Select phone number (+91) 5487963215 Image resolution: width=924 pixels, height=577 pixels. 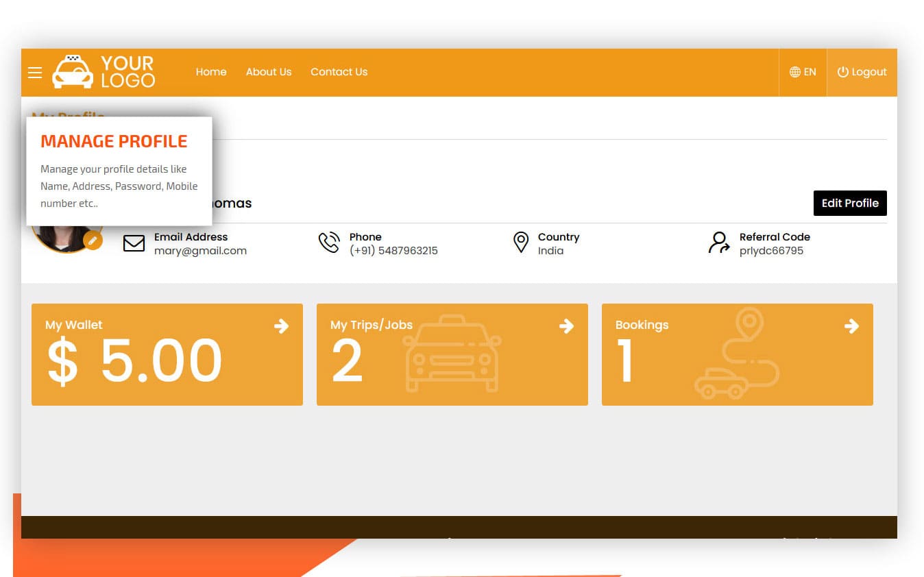393,251
